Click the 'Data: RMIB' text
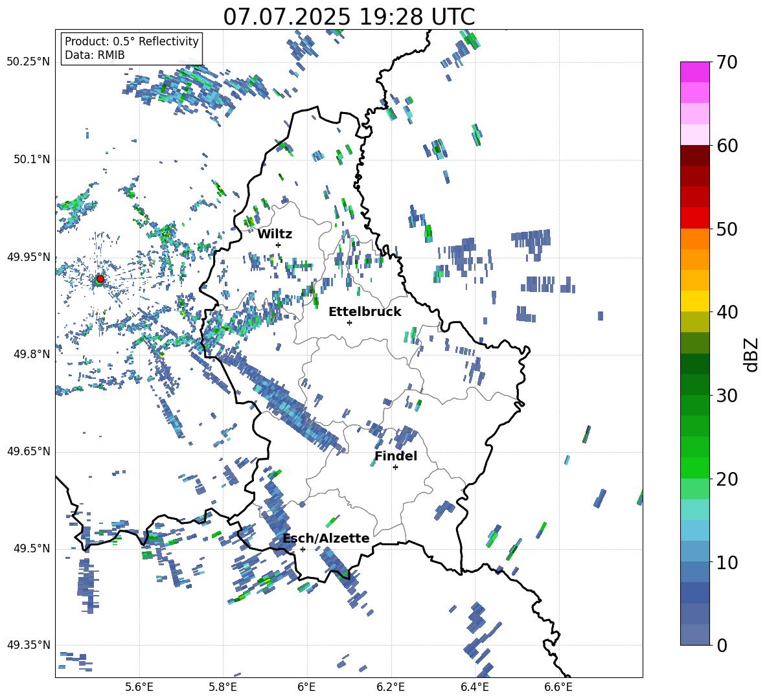Screen dimensions: 767x700 (95, 55)
